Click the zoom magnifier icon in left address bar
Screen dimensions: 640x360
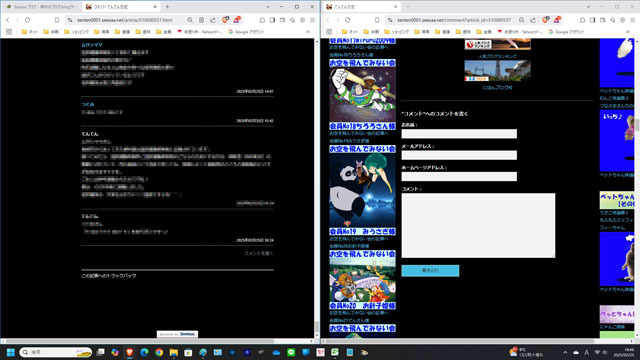coord(190,20)
